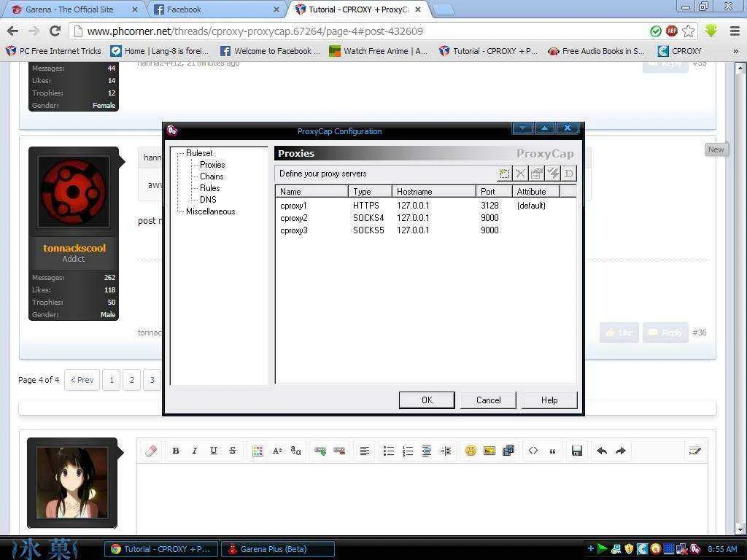Delete proxy with the X toolbar icon
The height and width of the screenshot is (560, 747).
tap(520, 174)
